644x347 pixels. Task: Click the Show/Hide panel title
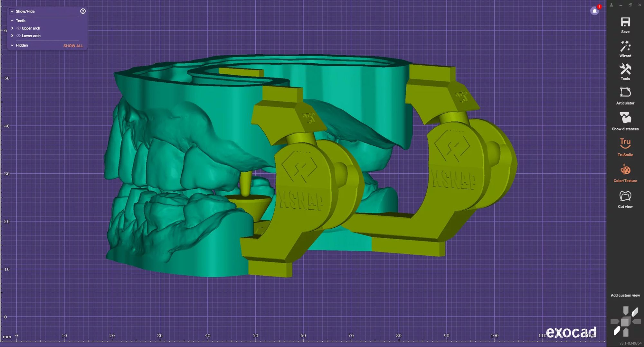pos(25,11)
